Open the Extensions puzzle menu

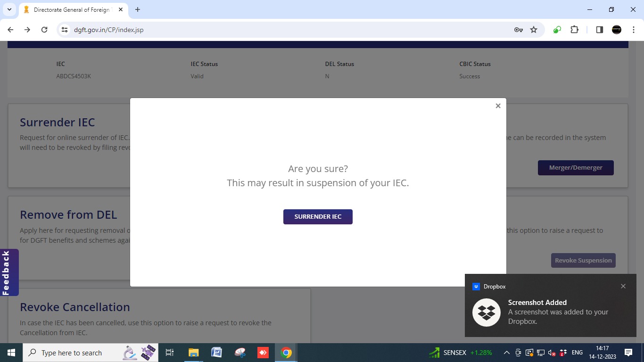point(574,30)
